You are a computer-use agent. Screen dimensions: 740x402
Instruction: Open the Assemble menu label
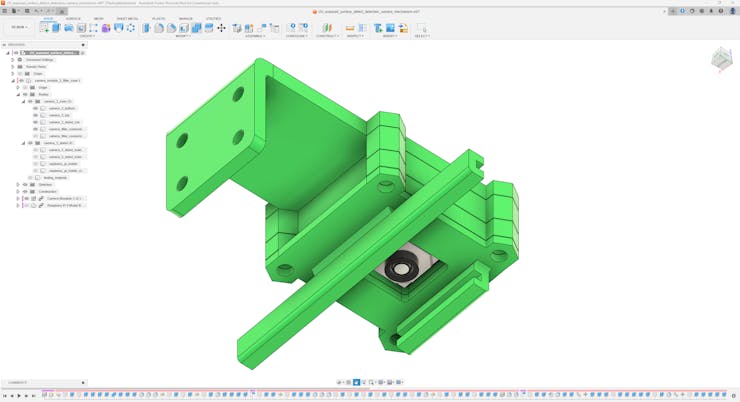tap(255, 36)
